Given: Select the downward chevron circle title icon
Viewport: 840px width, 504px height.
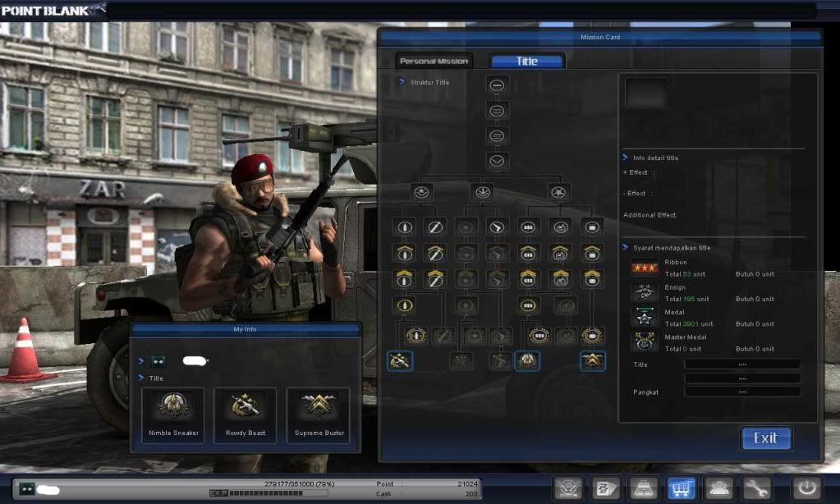Looking at the screenshot, I should 497,161.
